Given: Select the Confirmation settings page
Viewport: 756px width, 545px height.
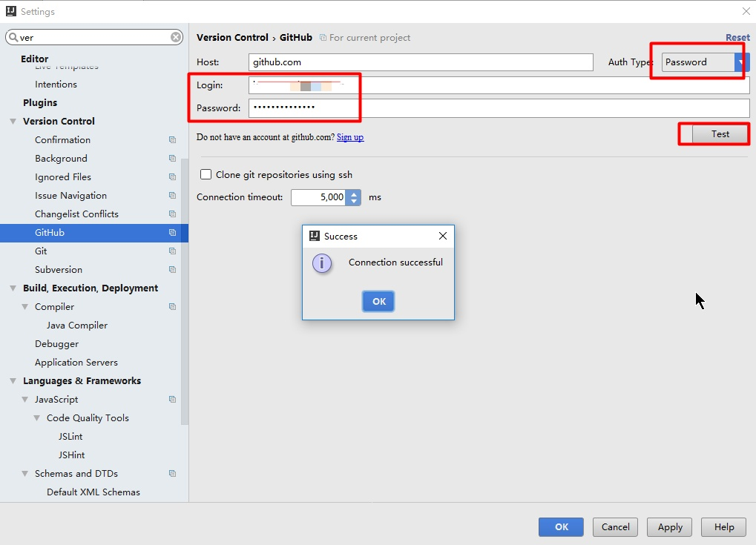Looking at the screenshot, I should (62, 139).
